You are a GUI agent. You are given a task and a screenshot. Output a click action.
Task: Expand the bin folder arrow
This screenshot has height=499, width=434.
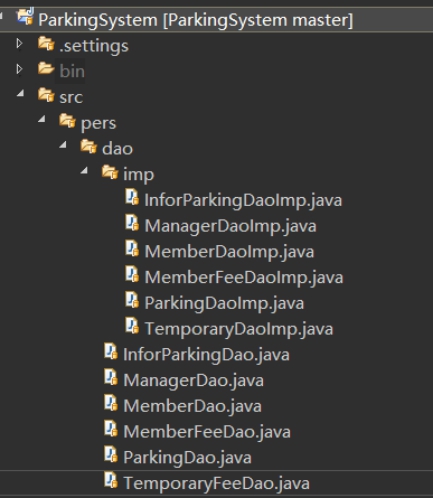coord(19,69)
